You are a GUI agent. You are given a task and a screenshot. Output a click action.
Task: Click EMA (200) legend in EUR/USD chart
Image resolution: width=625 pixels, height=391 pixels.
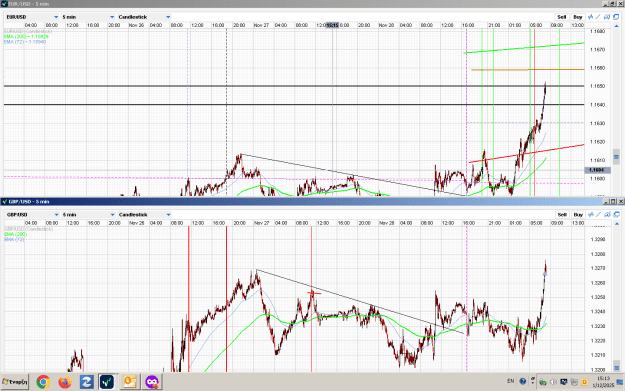(26, 36)
